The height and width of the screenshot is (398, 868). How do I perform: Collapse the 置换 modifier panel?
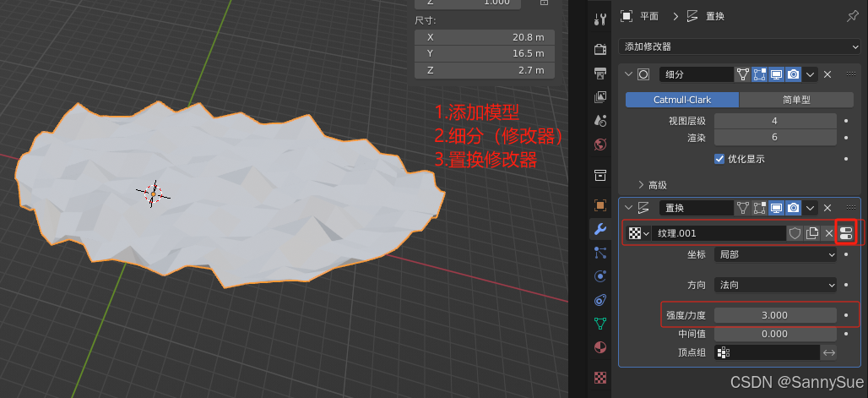click(x=628, y=208)
